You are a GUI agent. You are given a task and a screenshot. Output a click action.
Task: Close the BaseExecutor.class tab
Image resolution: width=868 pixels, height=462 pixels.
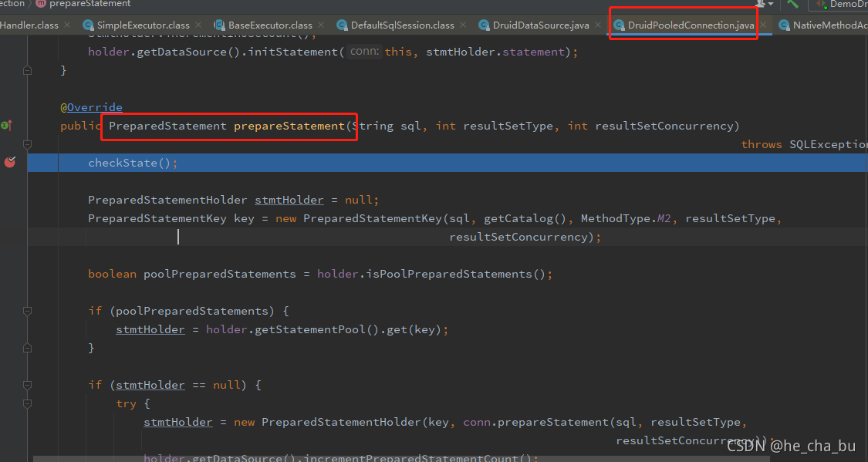coord(321,25)
